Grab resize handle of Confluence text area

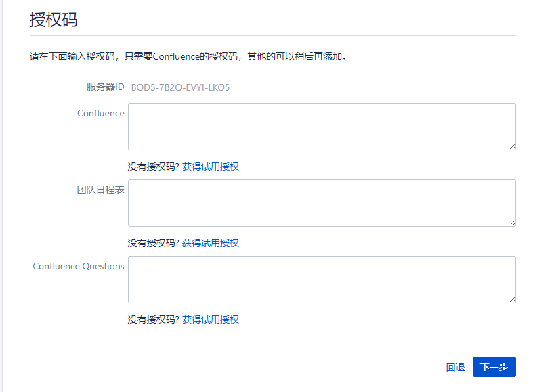click(512, 146)
